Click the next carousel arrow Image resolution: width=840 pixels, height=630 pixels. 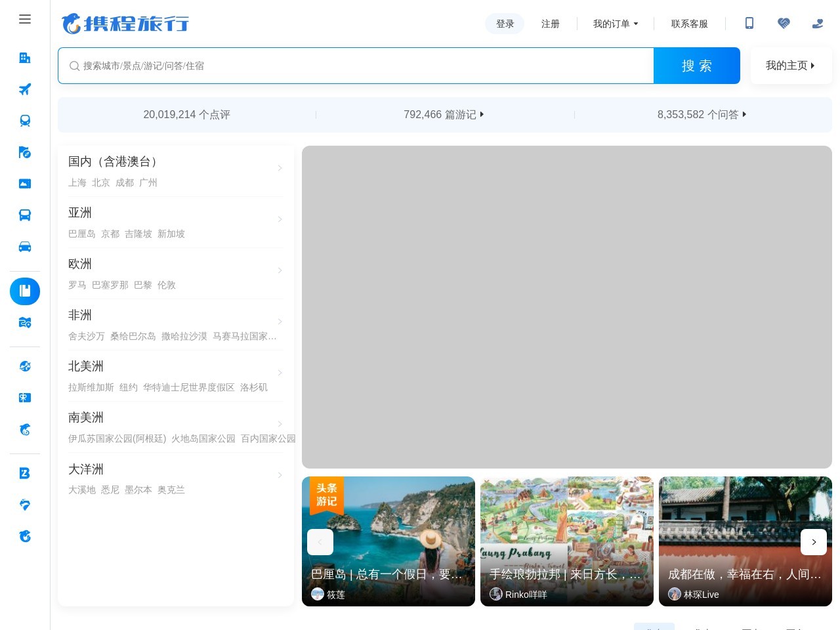point(814,542)
